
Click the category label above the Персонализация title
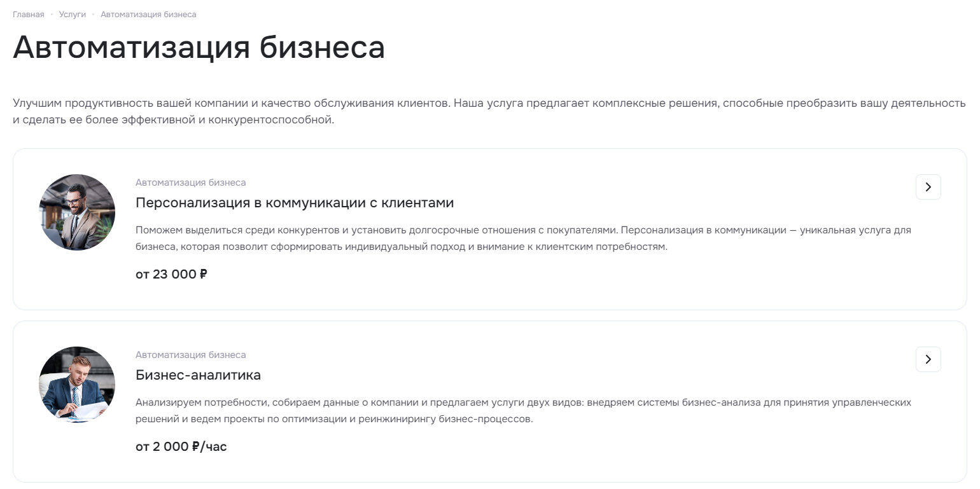[x=190, y=183]
